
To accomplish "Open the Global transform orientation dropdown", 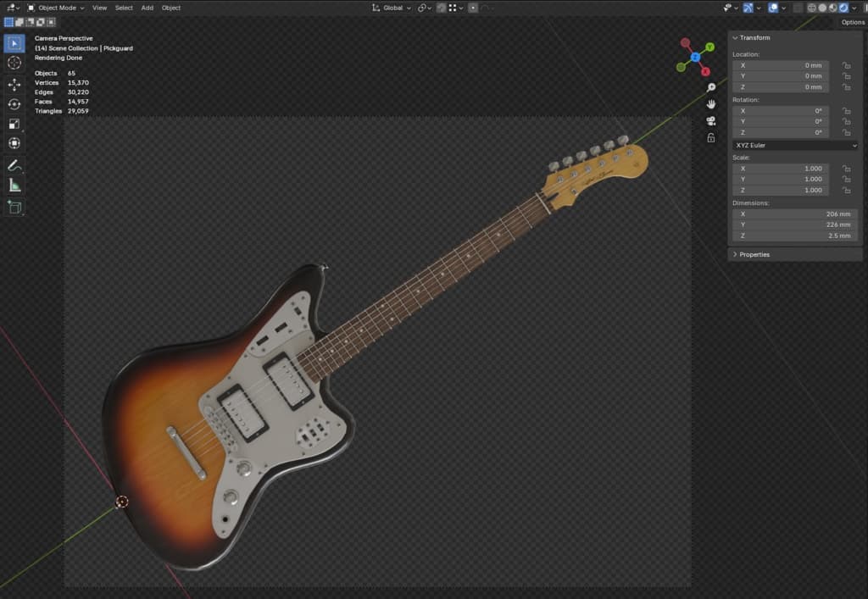I will [392, 8].
